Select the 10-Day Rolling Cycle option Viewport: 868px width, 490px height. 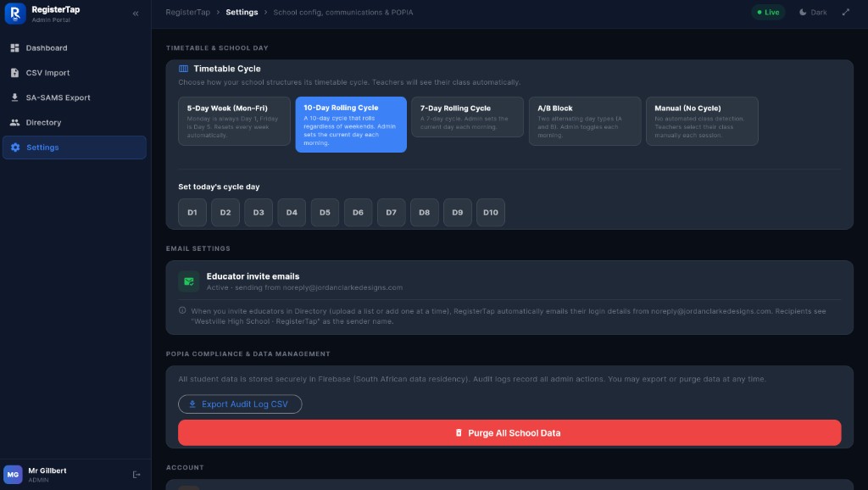pyautogui.click(x=351, y=125)
